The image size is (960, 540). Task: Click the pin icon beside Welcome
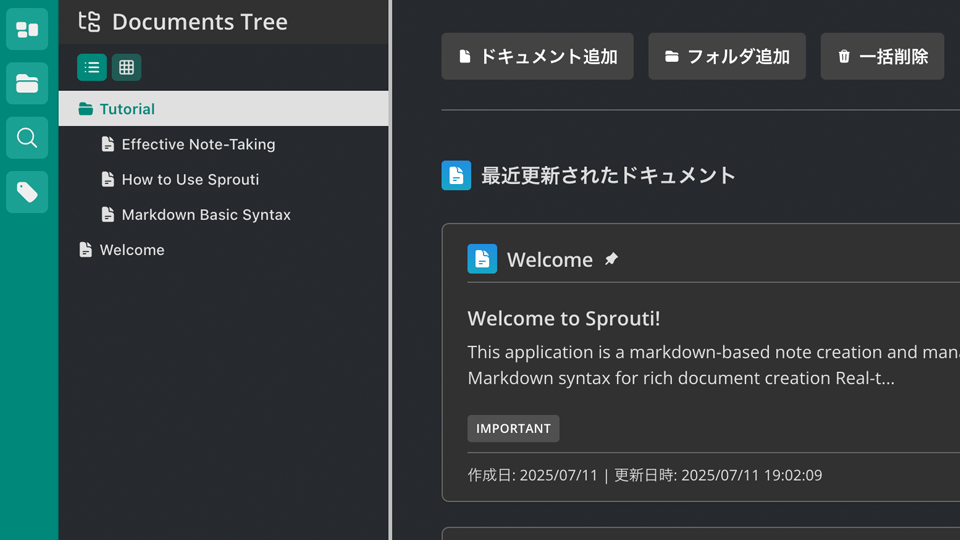pos(611,259)
